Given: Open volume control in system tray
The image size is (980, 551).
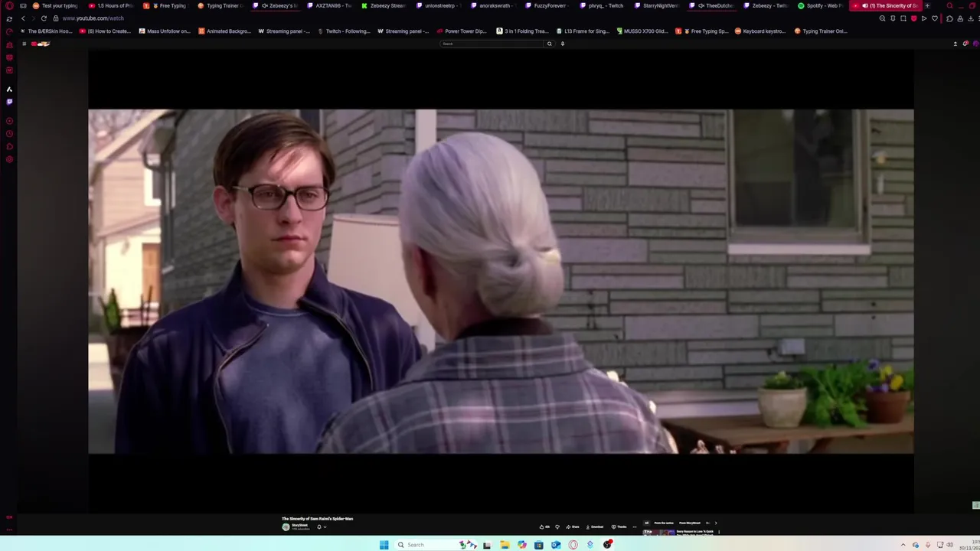Looking at the screenshot, I should [949, 545].
